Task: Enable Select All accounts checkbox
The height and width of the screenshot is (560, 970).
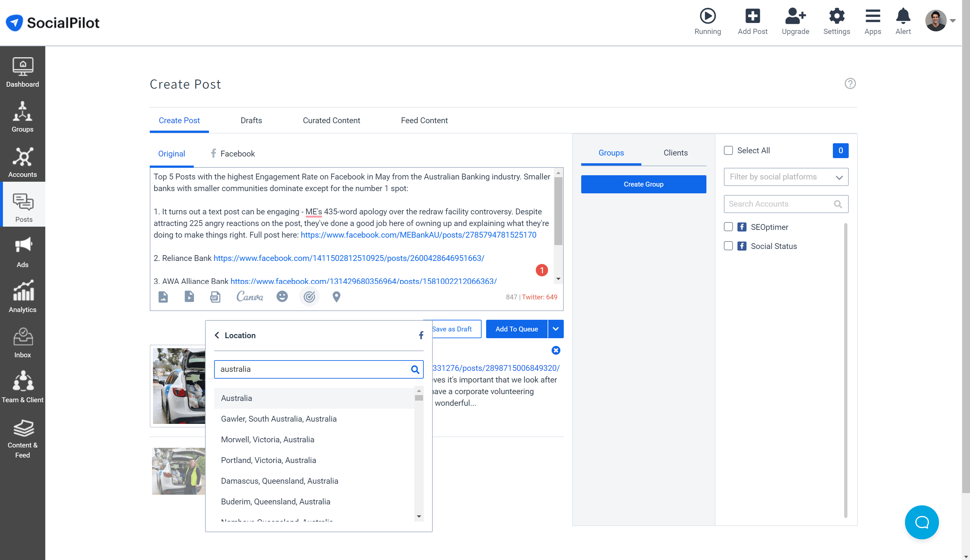Action: pyautogui.click(x=728, y=150)
